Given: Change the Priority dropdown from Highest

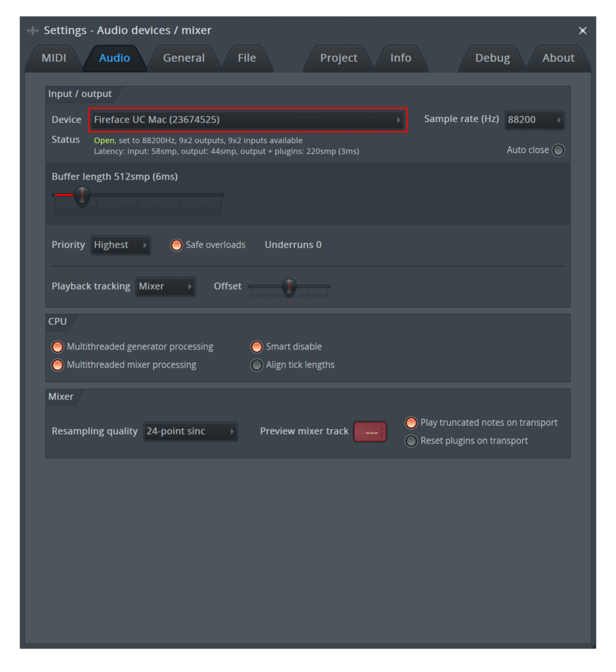Looking at the screenshot, I should pos(121,245).
